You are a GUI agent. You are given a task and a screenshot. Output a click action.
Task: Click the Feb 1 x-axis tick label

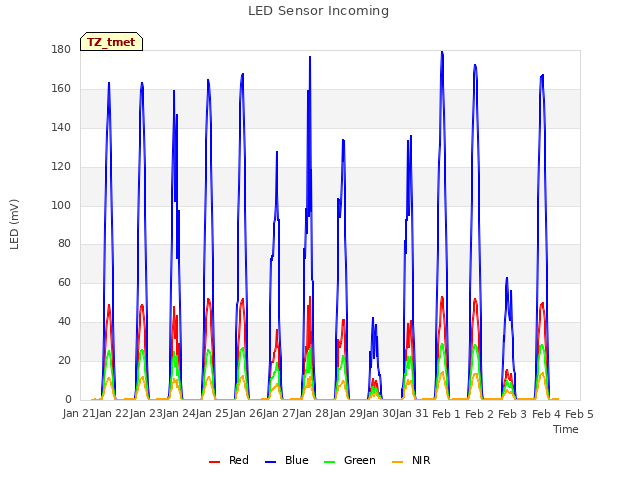click(x=446, y=414)
